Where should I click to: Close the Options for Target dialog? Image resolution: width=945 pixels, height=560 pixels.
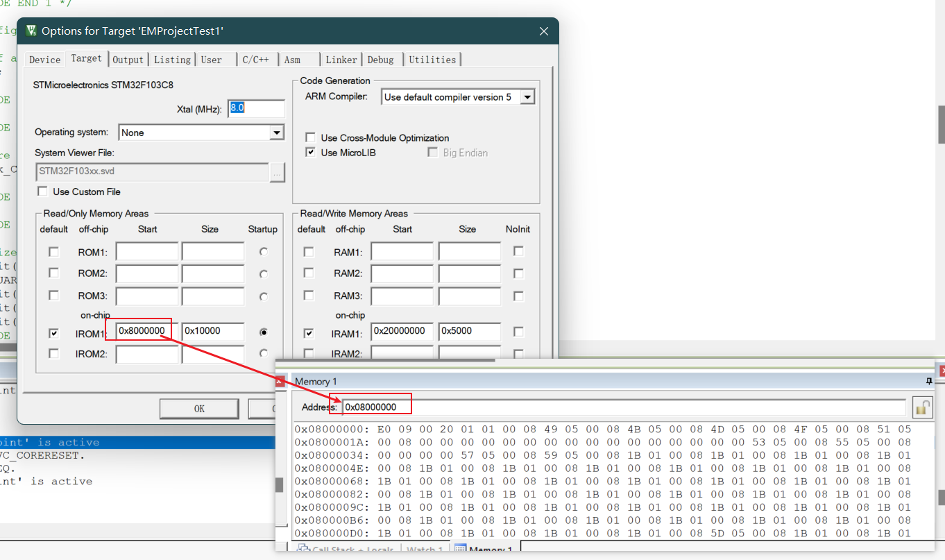pos(544,31)
